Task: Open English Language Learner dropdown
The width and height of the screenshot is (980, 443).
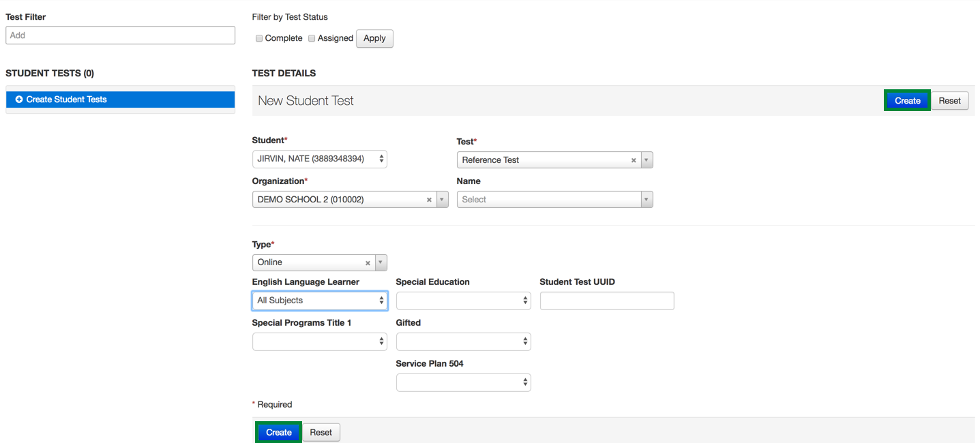Action: click(x=319, y=301)
